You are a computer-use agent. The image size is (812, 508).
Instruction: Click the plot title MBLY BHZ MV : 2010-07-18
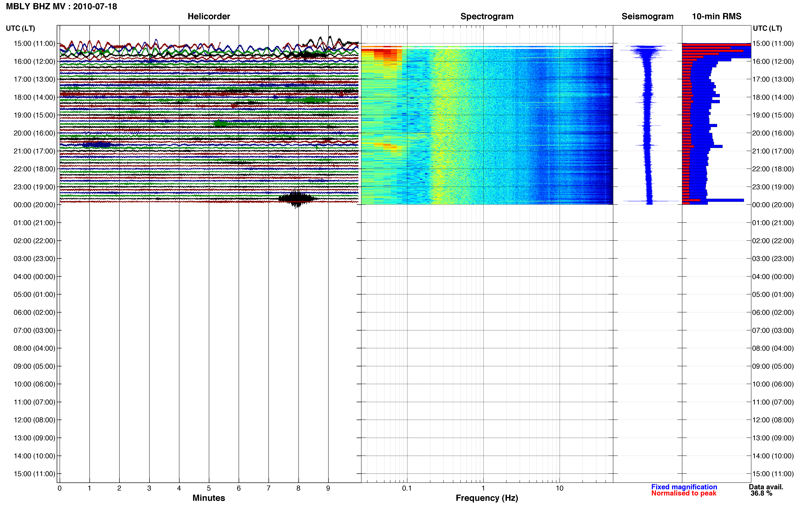click(x=61, y=6)
